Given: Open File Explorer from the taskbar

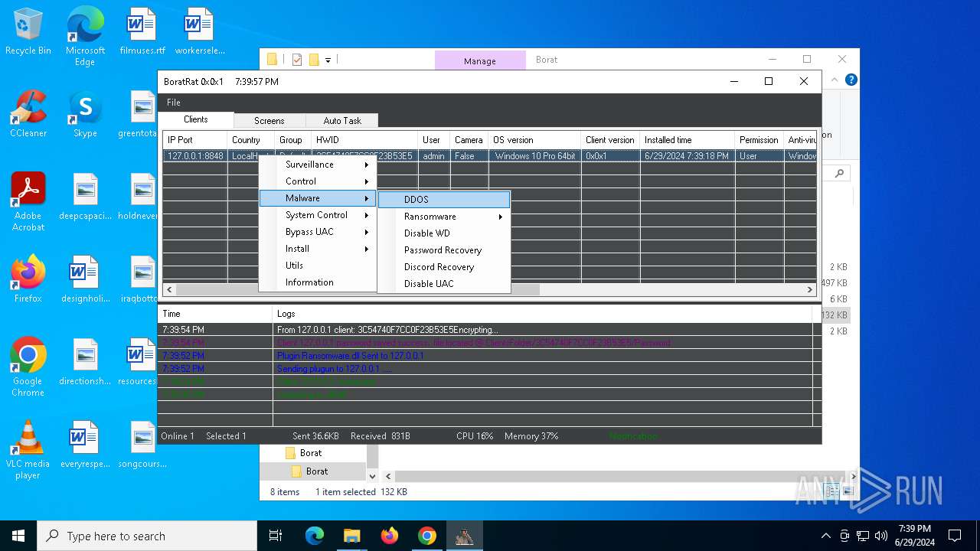Looking at the screenshot, I should 351,536.
